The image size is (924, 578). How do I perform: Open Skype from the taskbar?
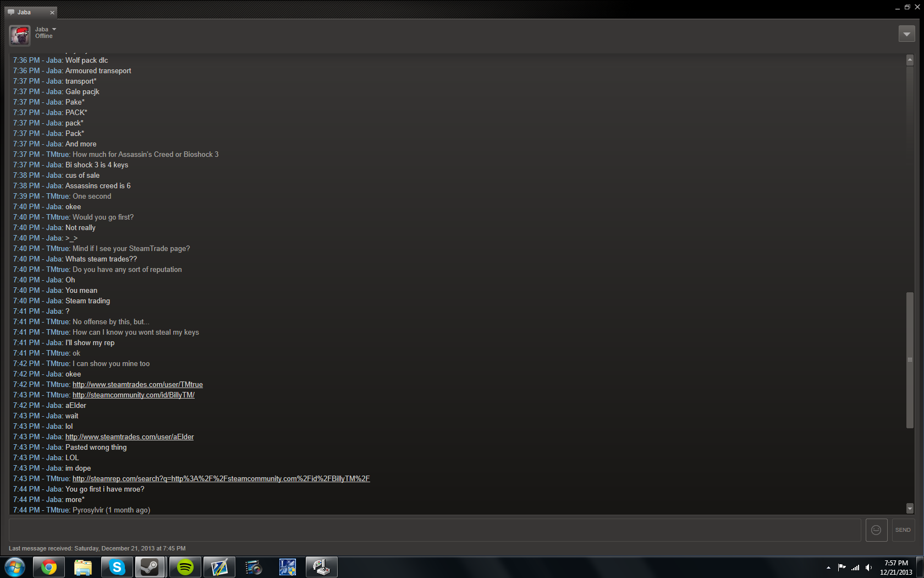[117, 567]
